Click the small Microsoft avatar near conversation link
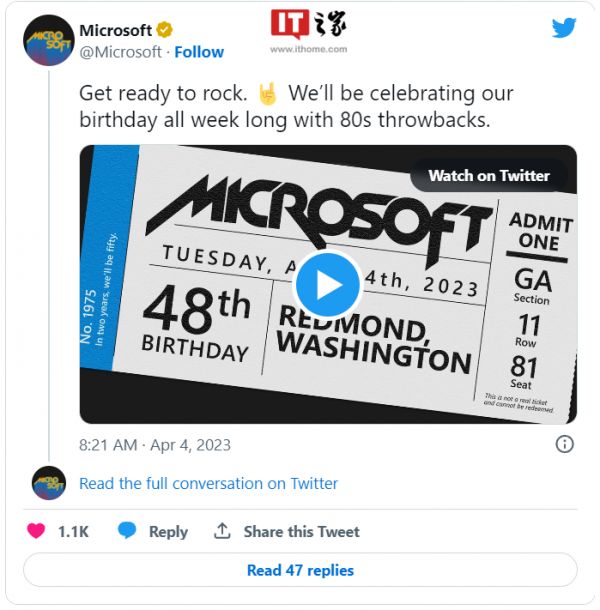Viewport: 600px width, 610px height. [x=48, y=483]
